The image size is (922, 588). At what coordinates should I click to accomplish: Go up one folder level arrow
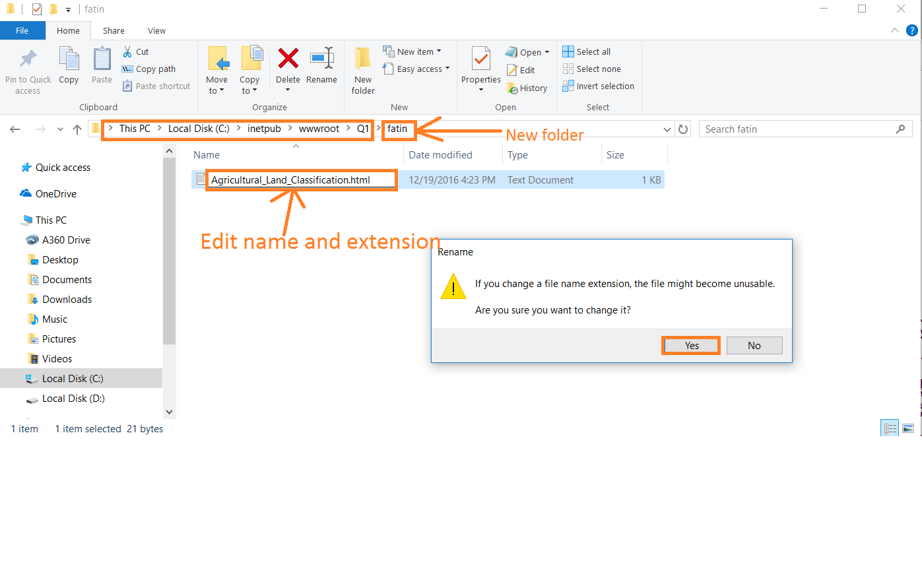coord(77,129)
